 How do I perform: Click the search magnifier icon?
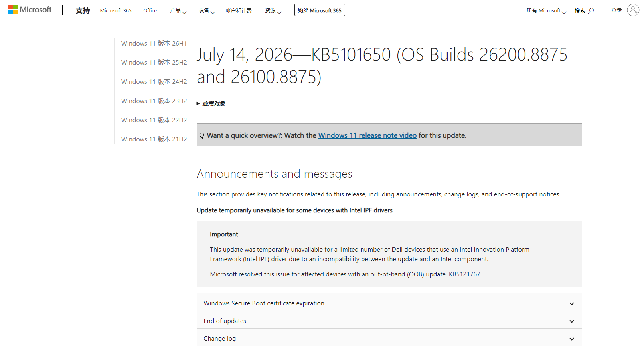point(591,11)
